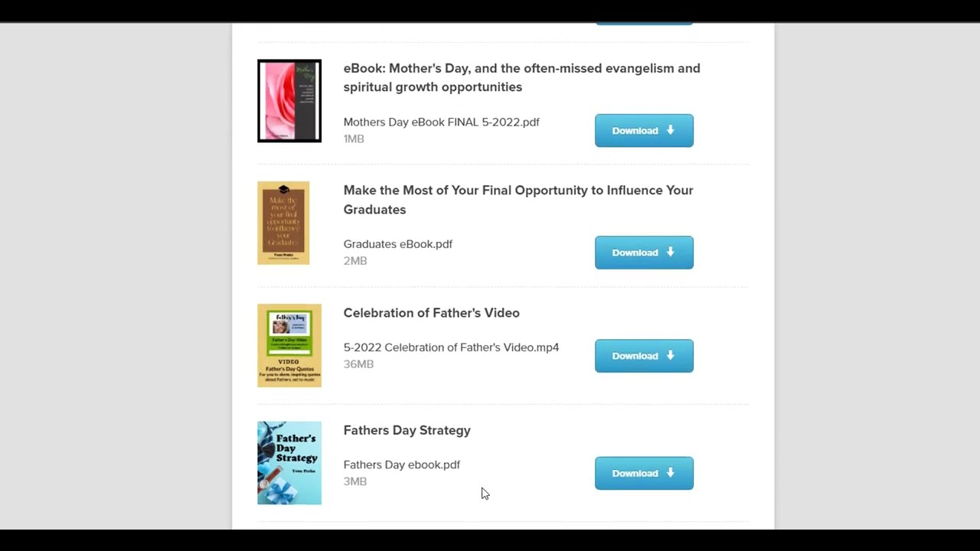Click the Fathers Day Strategy heading
Screen dimensions: 980x551
click(407, 430)
